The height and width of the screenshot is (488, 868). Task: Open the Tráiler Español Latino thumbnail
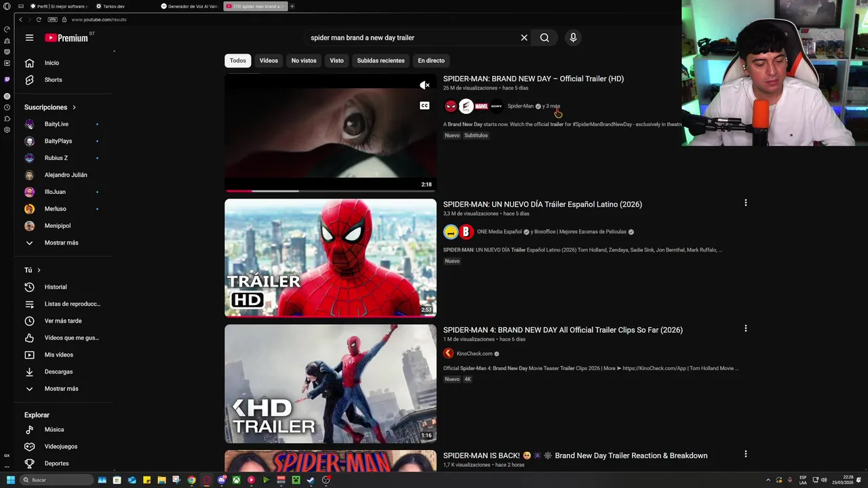point(330,258)
